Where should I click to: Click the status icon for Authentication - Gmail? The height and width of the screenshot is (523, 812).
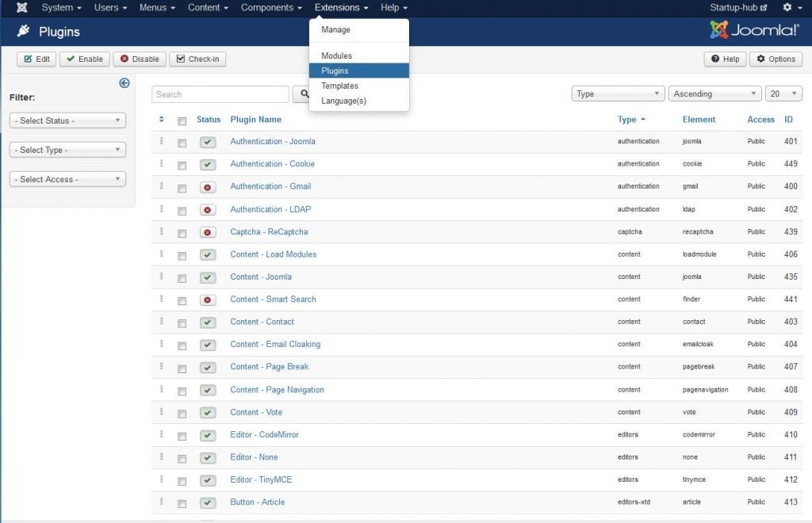(208, 188)
